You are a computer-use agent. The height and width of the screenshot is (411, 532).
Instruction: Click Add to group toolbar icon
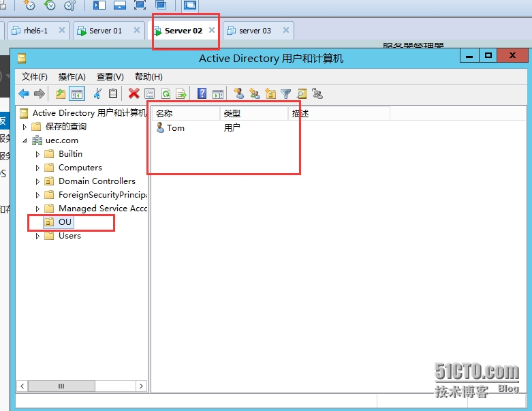tap(317, 93)
